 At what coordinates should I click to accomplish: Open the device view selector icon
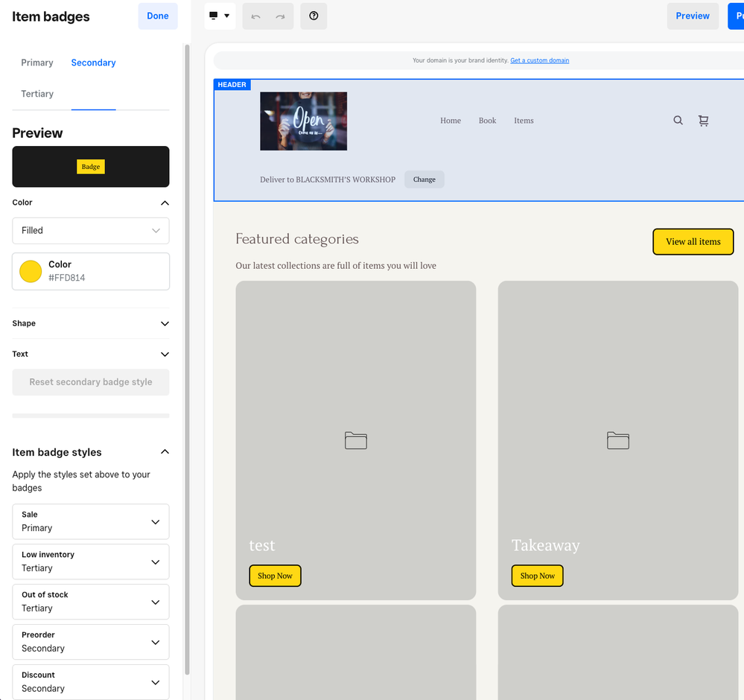pyautogui.click(x=220, y=16)
